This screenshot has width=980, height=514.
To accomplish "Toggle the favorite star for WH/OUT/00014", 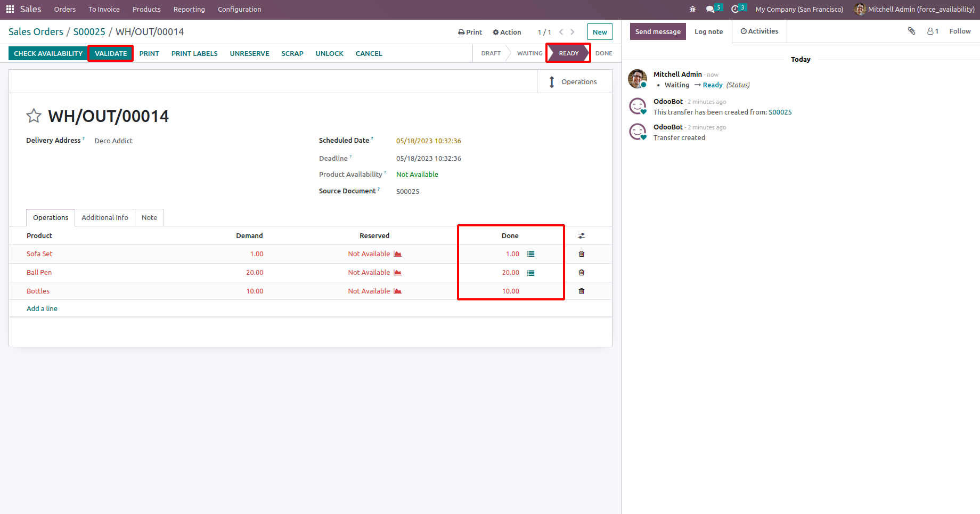I will (34, 116).
